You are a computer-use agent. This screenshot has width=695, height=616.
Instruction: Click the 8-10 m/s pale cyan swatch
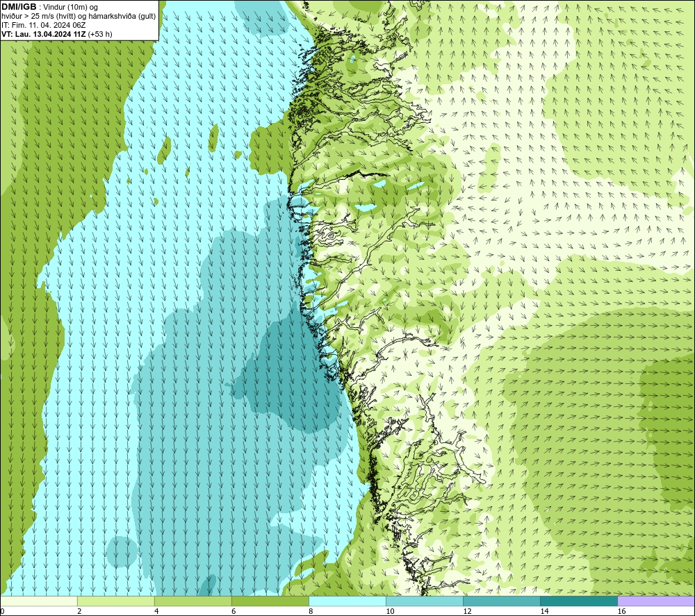pyautogui.click(x=347, y=601)
